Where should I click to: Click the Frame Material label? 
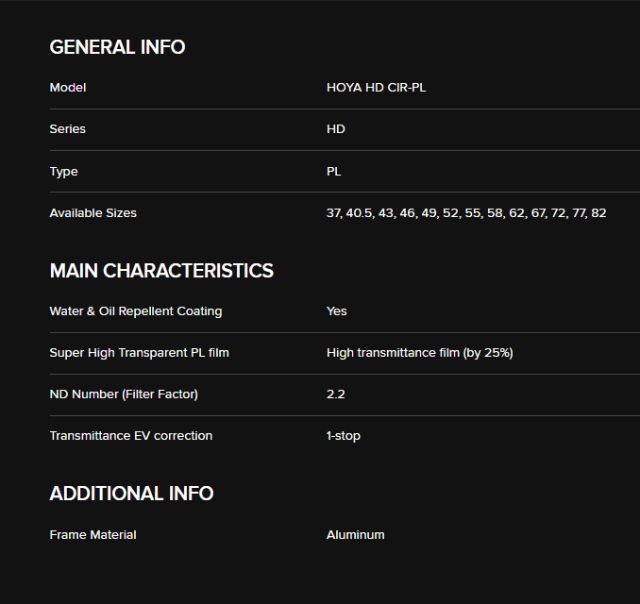[93, 535]
